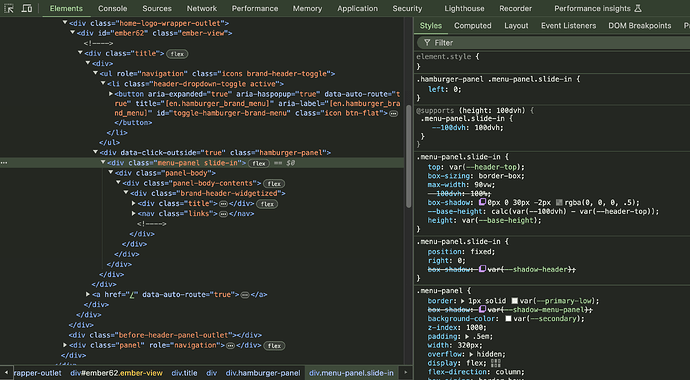Click the ellipsis badge in div class title row
This screenshot has width=690, height=380.
[x=223, y=204]
